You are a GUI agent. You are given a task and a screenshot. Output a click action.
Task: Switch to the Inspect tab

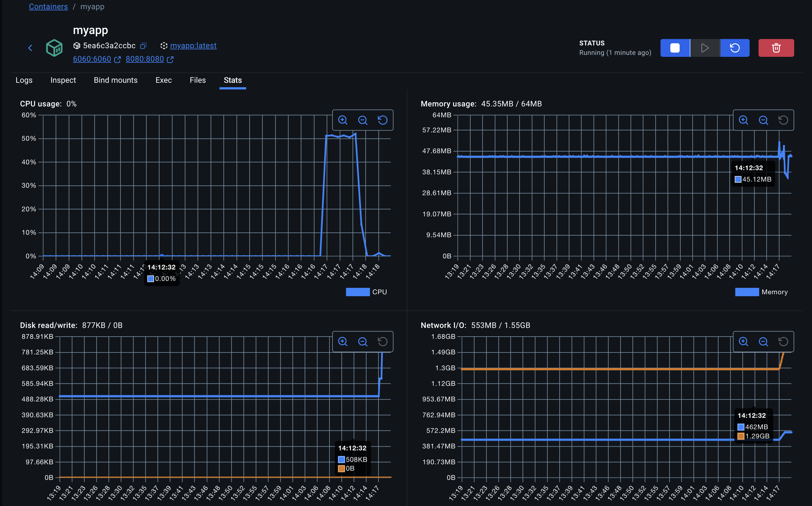[x=63, y=80]
